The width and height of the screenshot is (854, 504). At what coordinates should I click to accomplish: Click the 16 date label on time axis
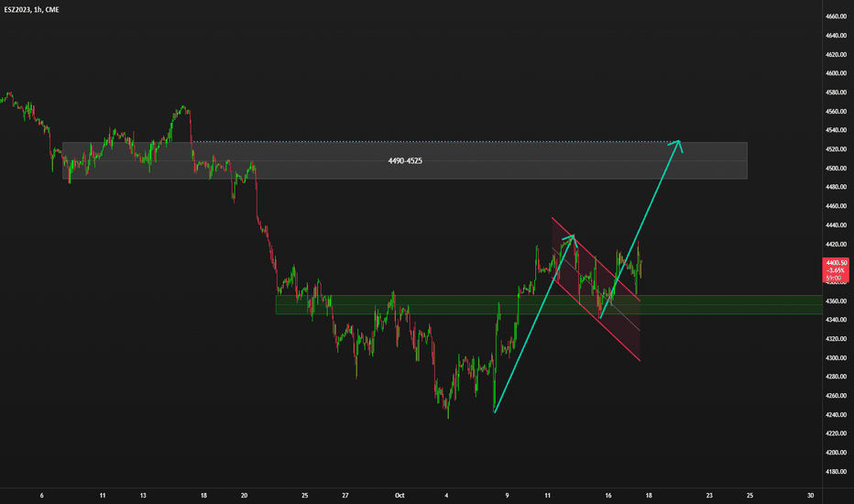[x=608, y=495]
